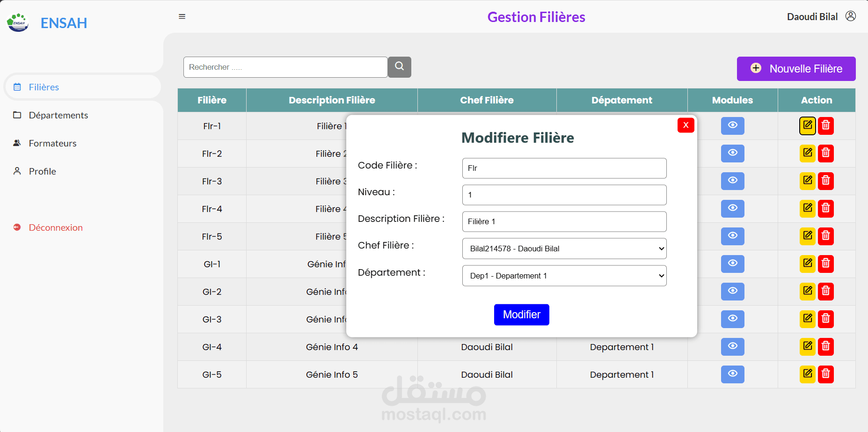Delete filière GI-2 with trash icon

(826, 291)
